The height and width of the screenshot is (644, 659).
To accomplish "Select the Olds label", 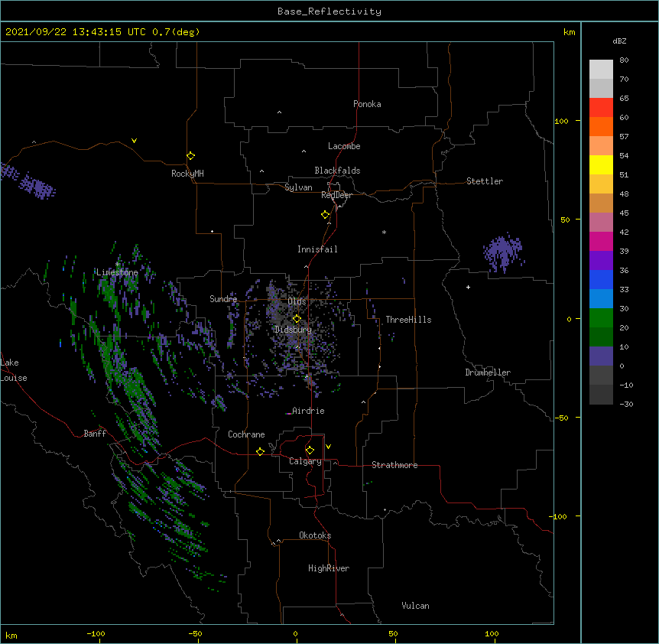I will [x=297, y=301].
